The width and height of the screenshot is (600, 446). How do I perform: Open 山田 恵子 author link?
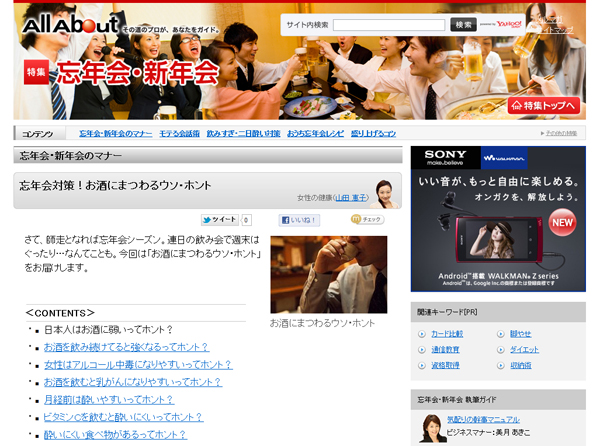(350, 197)
